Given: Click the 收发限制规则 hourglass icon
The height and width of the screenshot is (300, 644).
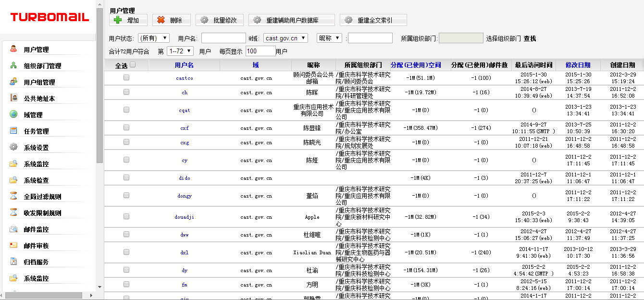Looking at the screenshot, I should [13, 212].
